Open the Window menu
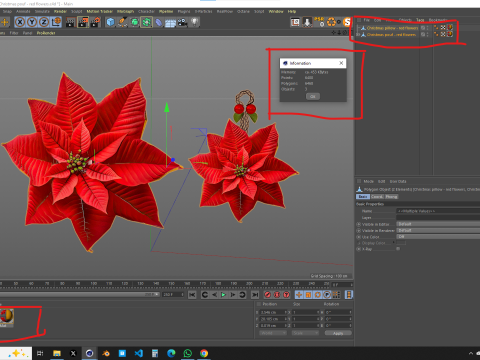This screenshot has width=480, height=360. tap(276, 11)
